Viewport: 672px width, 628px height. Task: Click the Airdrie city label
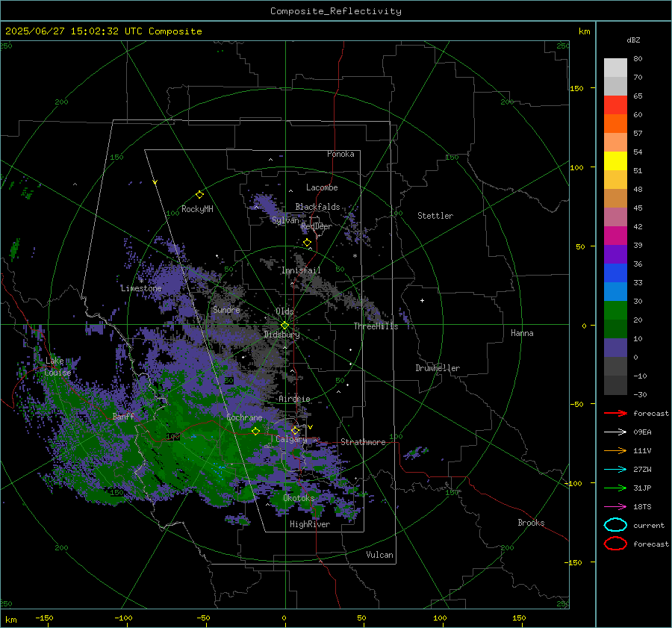point(294,399)
